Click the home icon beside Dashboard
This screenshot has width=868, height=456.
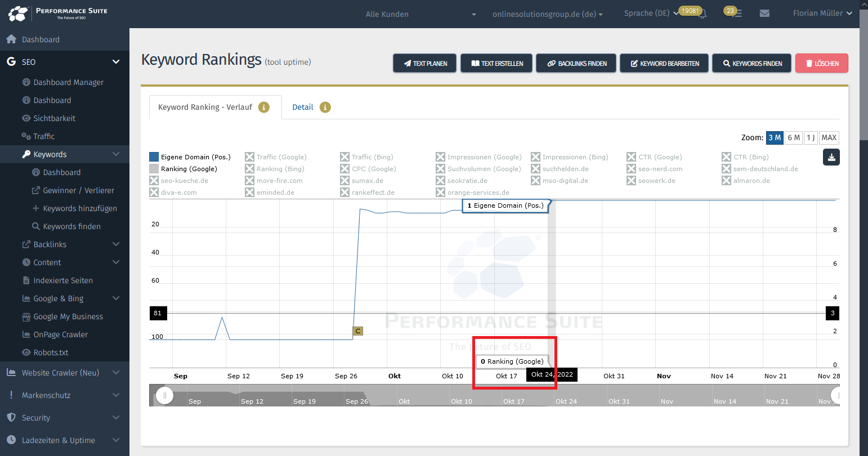pyautogui.click(x=11, y=39)
